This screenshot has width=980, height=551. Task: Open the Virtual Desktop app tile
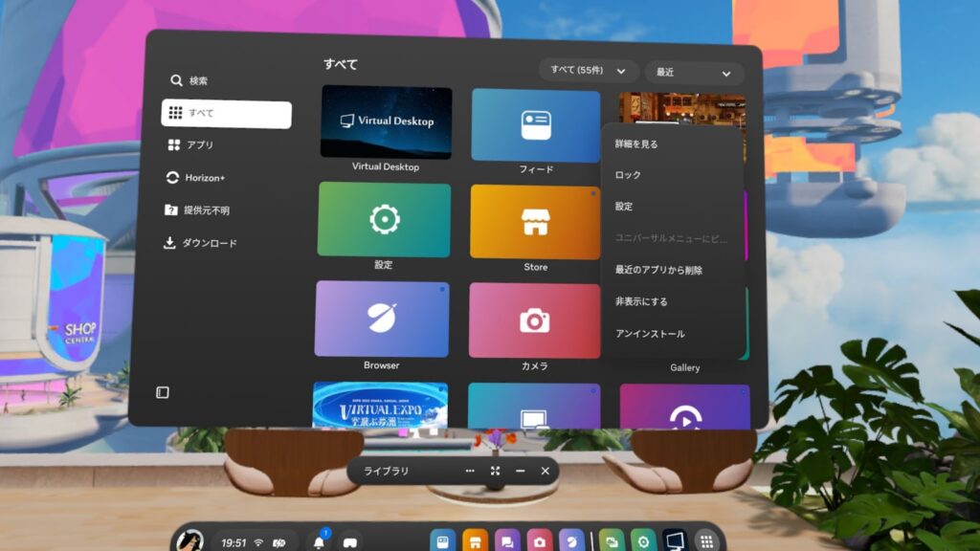pyautogui.click(x=386, y=121)
